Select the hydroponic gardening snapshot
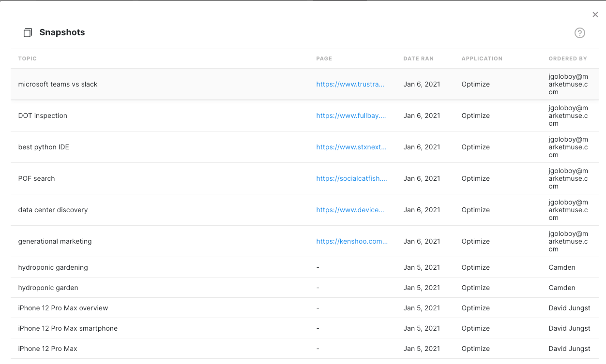Viewport: 606px width, 364px height. pyautogui.click(x=53, y=267)
